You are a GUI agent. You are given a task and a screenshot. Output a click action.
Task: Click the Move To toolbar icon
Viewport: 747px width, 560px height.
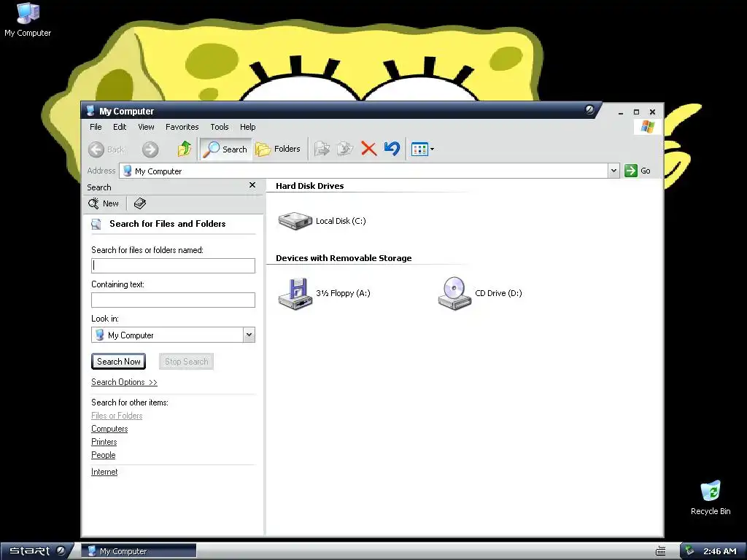coord(322,149)
